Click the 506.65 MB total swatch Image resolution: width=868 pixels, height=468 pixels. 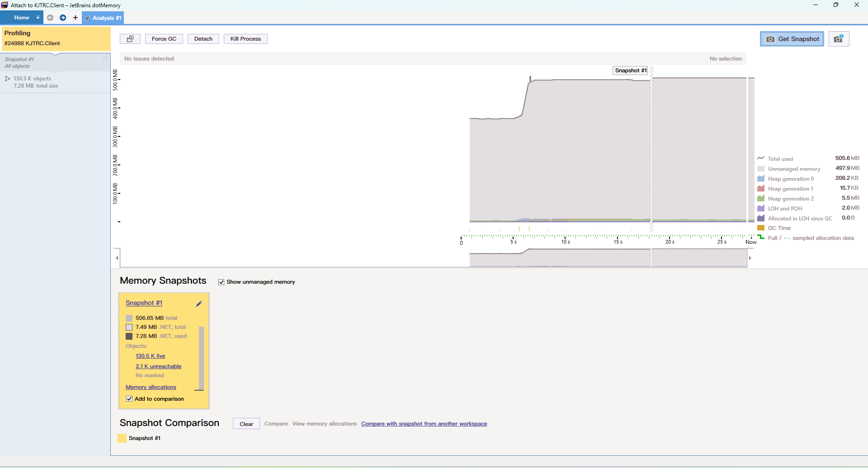click(x=129, y=318)
